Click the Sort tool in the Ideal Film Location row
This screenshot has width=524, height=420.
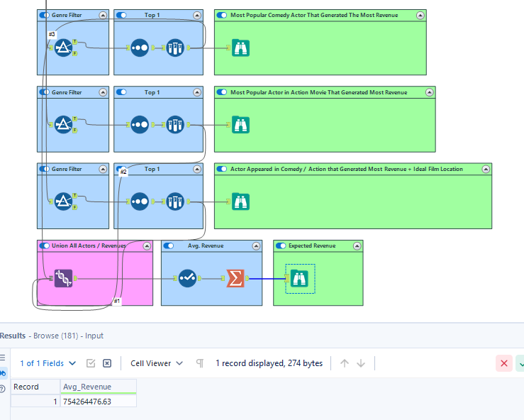[x=140, y=201]
